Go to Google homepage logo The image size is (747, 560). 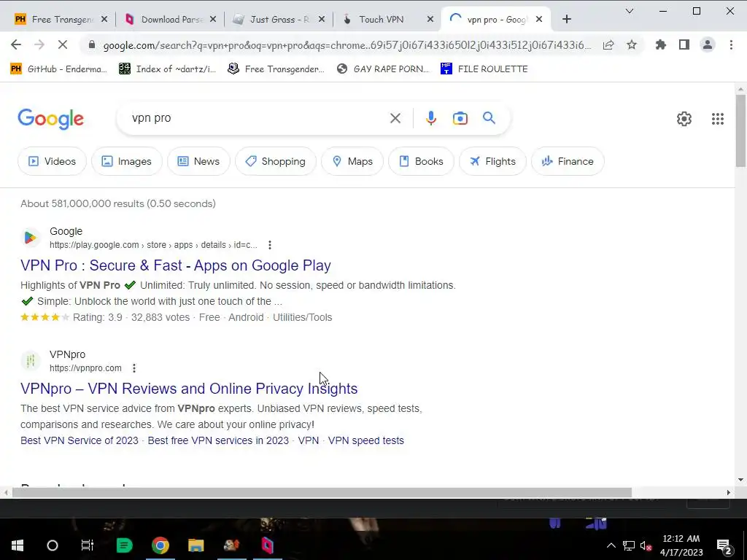pos(51,119)
